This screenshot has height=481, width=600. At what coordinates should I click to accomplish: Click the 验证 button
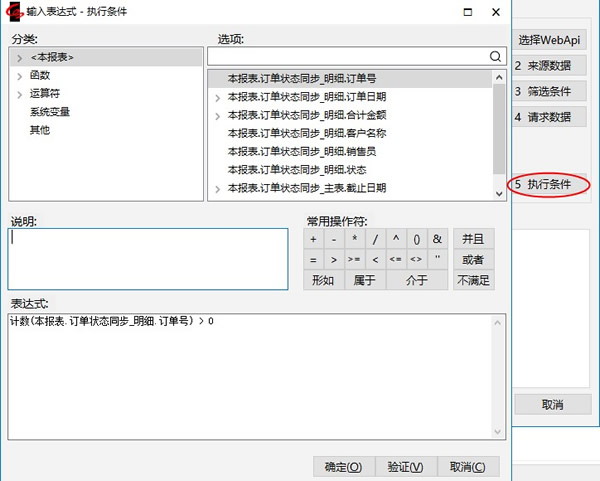(x=405, y=467)
